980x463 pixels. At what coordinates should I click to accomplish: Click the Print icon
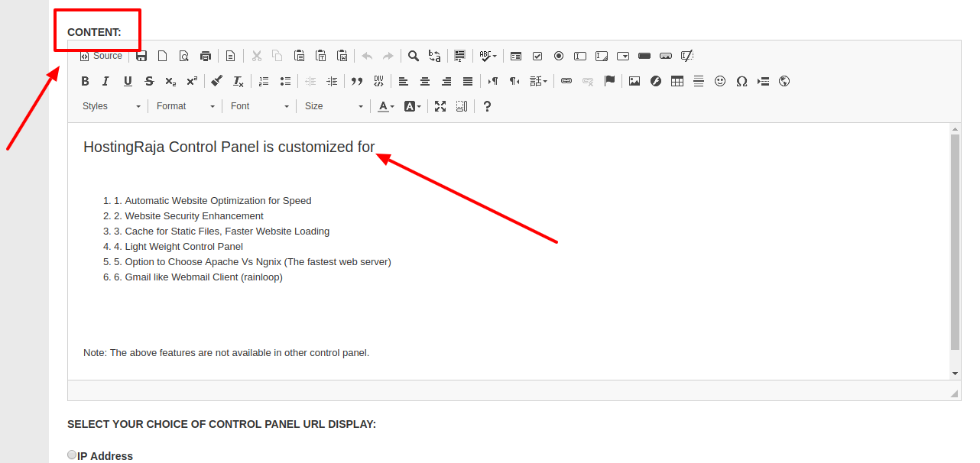coord(206,56)
